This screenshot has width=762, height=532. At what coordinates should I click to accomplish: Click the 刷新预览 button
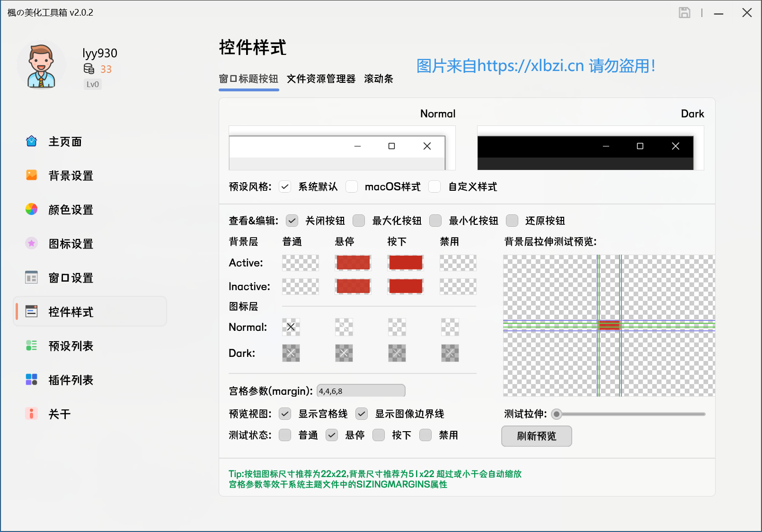tap(536, 436)
